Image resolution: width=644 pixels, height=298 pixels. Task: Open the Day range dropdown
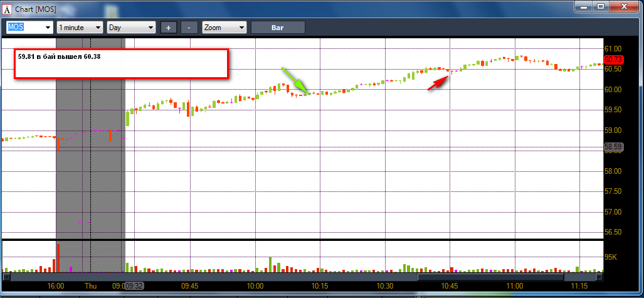132,28
